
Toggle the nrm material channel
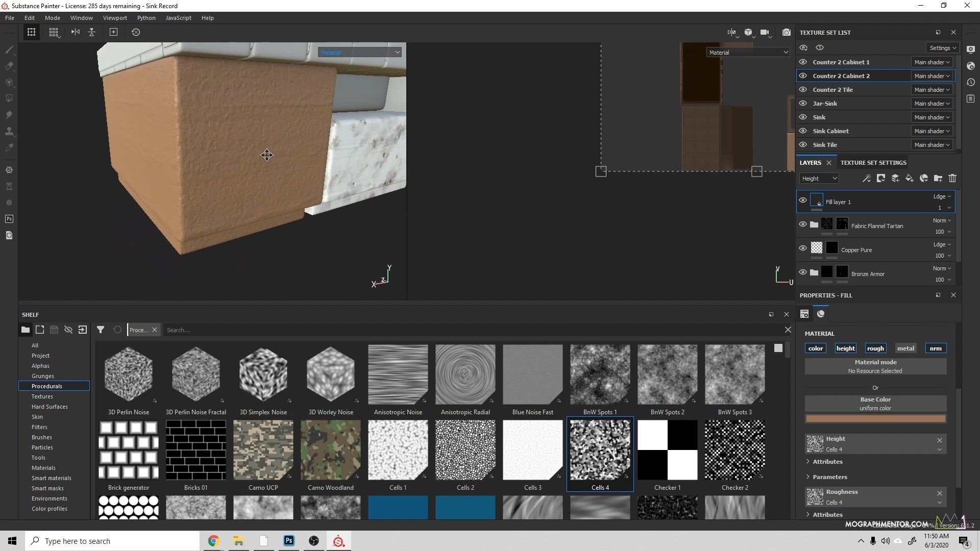pos(936,348)
